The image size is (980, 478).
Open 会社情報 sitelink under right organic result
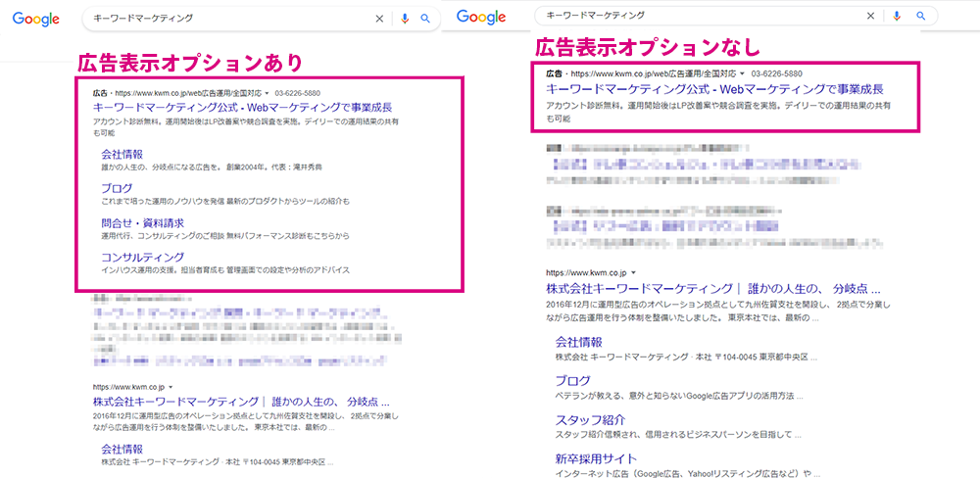pos(579,343)
